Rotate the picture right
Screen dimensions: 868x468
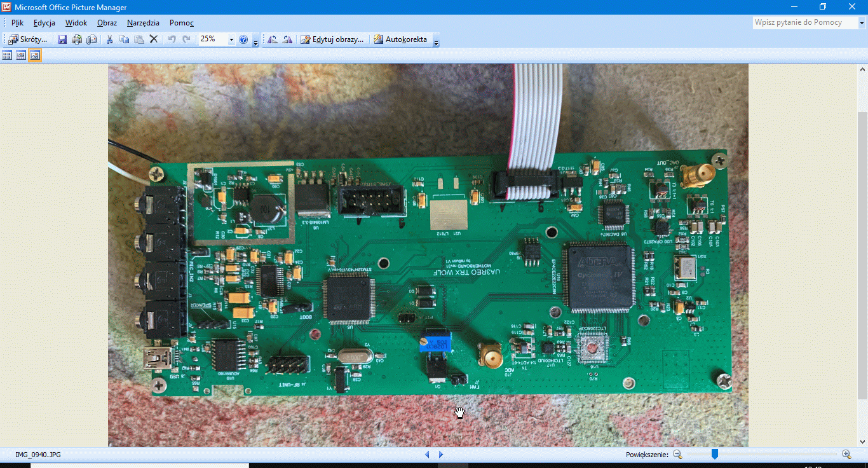coord(287,39)
